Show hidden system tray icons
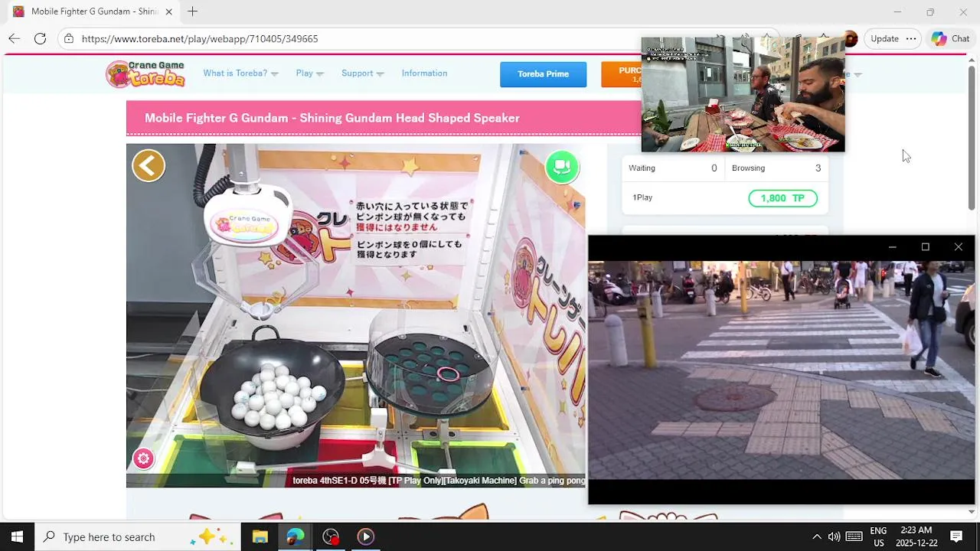 (x=816, y=536)
